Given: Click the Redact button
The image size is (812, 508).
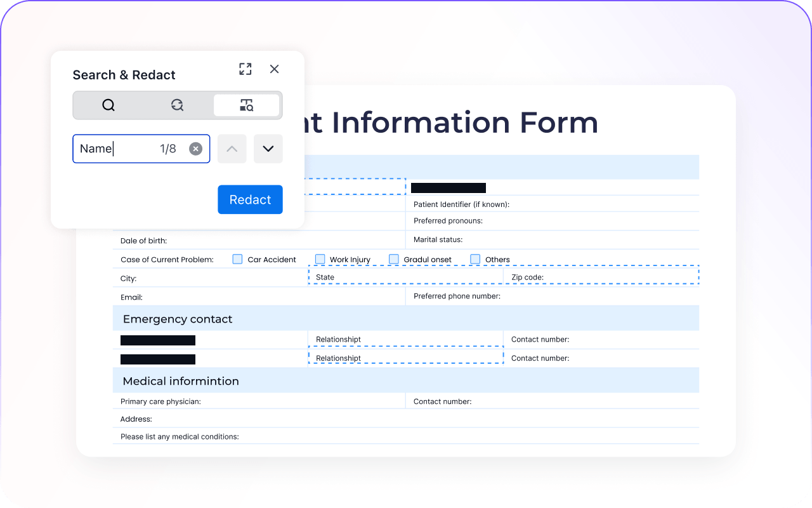Looking at the screenshot, I should pyautogui.click(x=251, y=199).
